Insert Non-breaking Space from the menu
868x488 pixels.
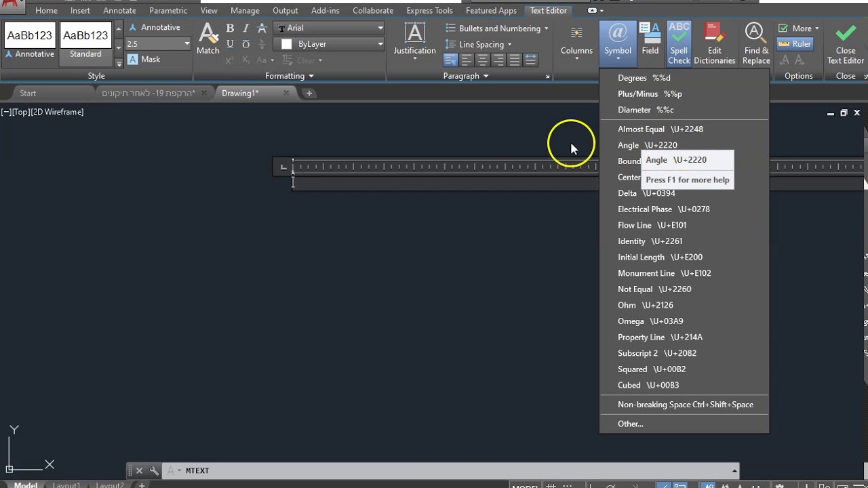685,405
